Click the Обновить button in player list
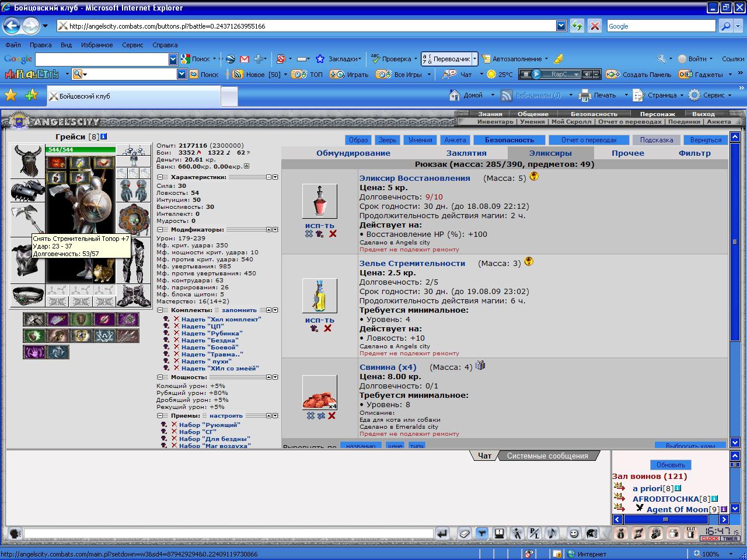747x560 pixels. [671, 465]
